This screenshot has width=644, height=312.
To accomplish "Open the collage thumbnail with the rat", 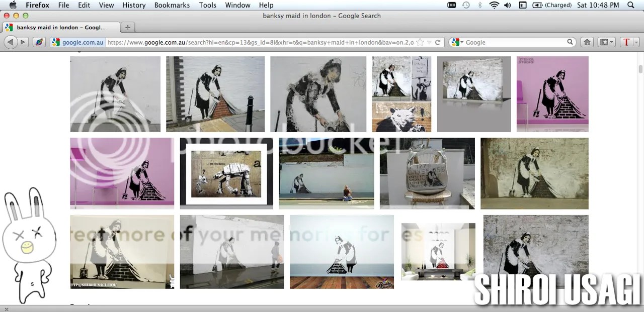I will (x=401, y=94).
